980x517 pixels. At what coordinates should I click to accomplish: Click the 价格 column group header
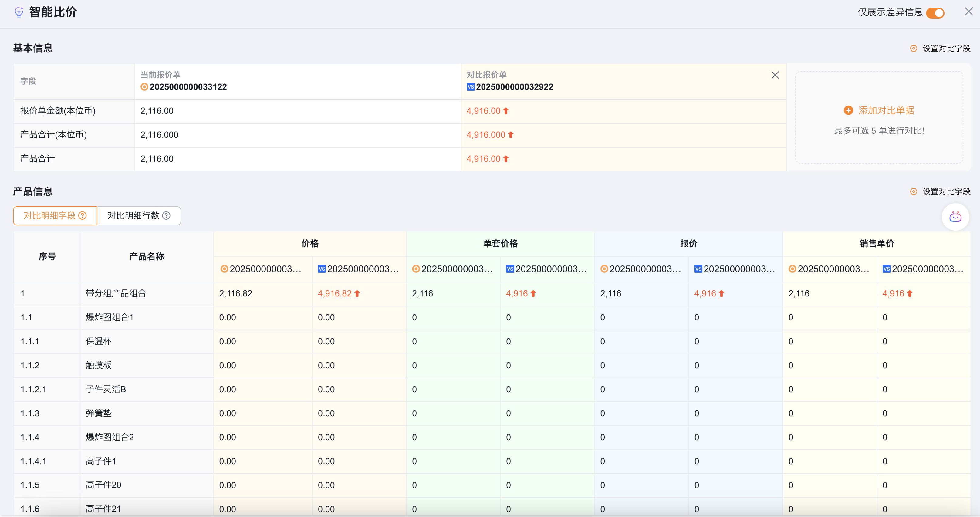(x=310, y=244)
